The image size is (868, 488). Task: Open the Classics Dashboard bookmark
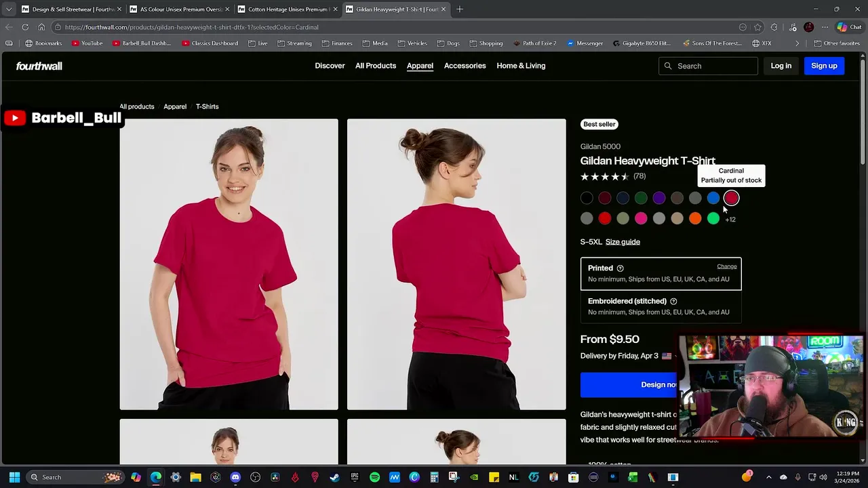210,43
